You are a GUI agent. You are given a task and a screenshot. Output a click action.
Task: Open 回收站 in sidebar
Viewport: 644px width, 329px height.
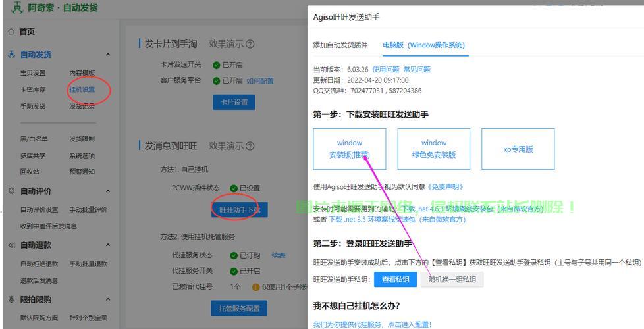(30, 172)
